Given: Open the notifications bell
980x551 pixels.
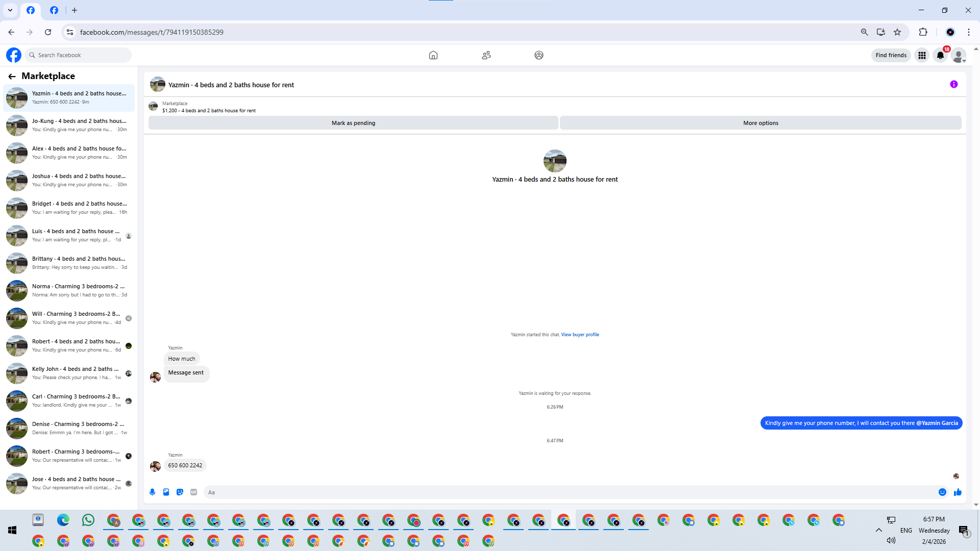Looking at the screenshot, I should [x=940, y=55].
